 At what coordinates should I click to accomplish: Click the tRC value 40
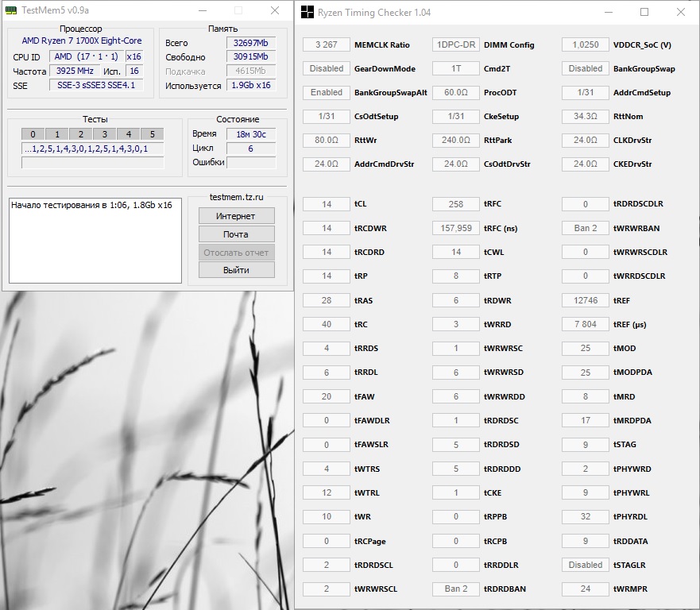[327, 324]
